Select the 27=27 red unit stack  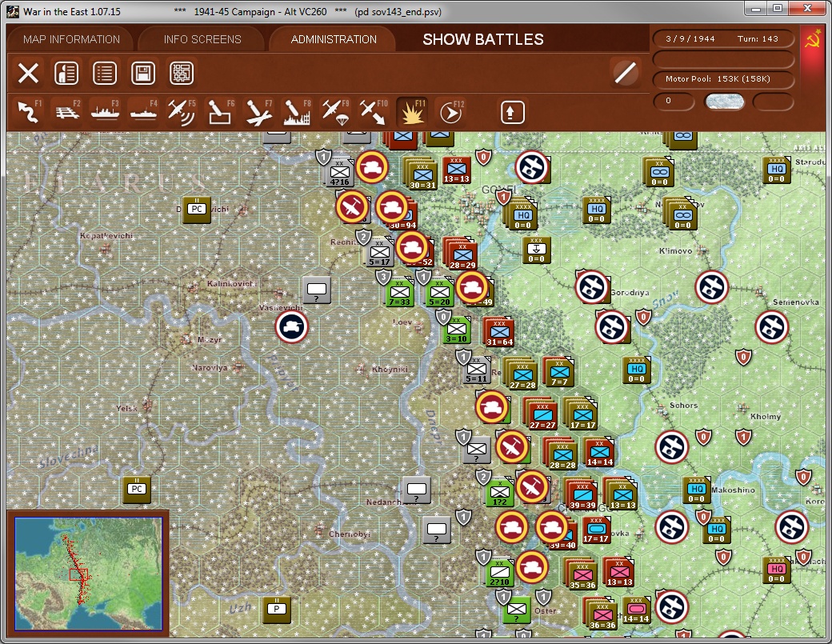(x=542, y=414)
